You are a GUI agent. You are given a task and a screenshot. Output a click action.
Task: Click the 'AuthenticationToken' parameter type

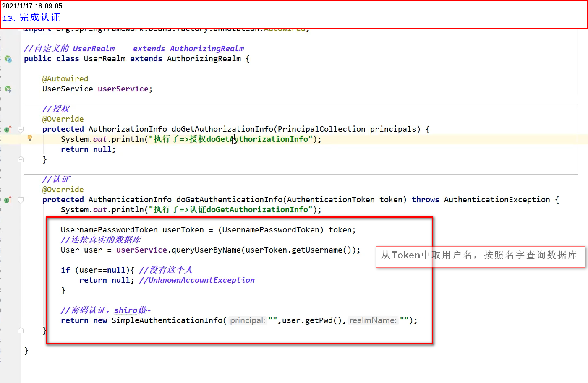(x=331, y=200)
